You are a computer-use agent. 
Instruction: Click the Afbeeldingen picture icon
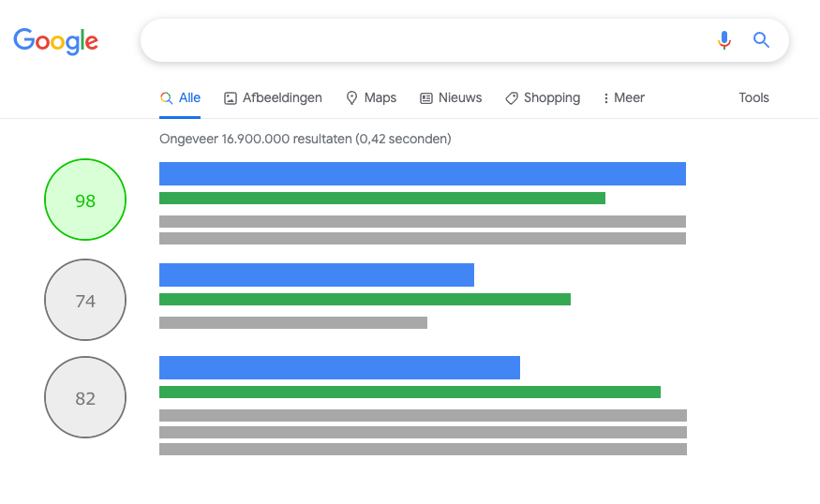pyautogui.click(x=231, y=98)
